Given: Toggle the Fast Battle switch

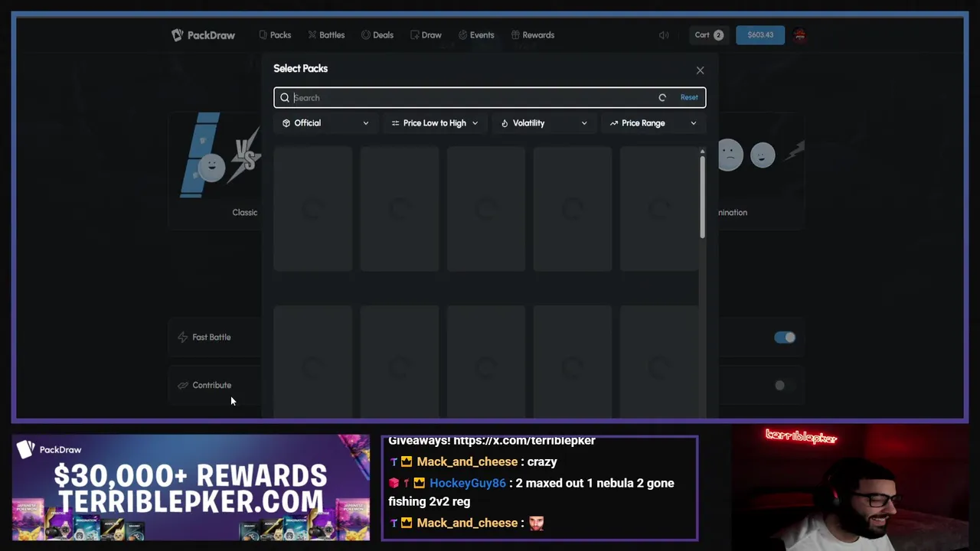Looking at the screenshot, I should [x=785, y=337].
